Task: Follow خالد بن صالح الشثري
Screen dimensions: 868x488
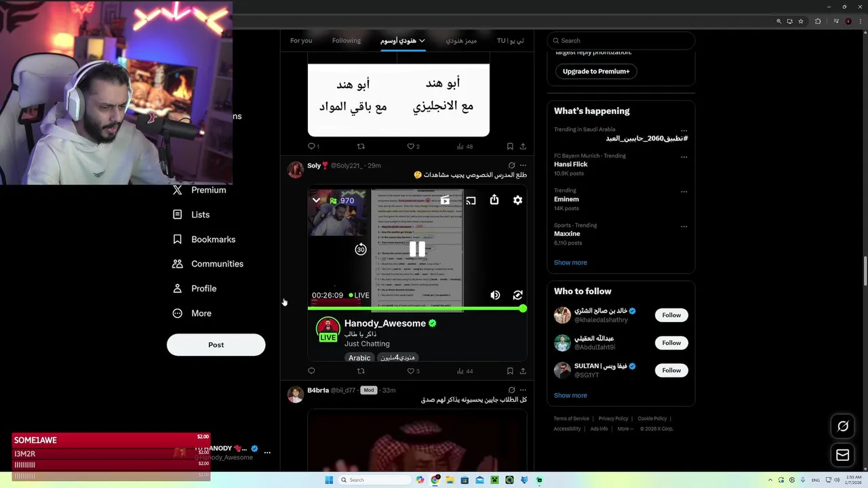Action: (671, 315)
